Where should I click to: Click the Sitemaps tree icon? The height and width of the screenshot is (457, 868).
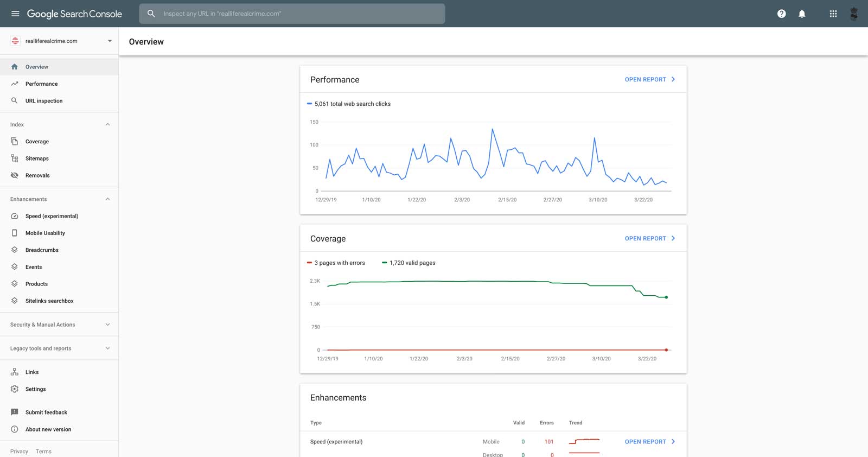coord(15,158)
